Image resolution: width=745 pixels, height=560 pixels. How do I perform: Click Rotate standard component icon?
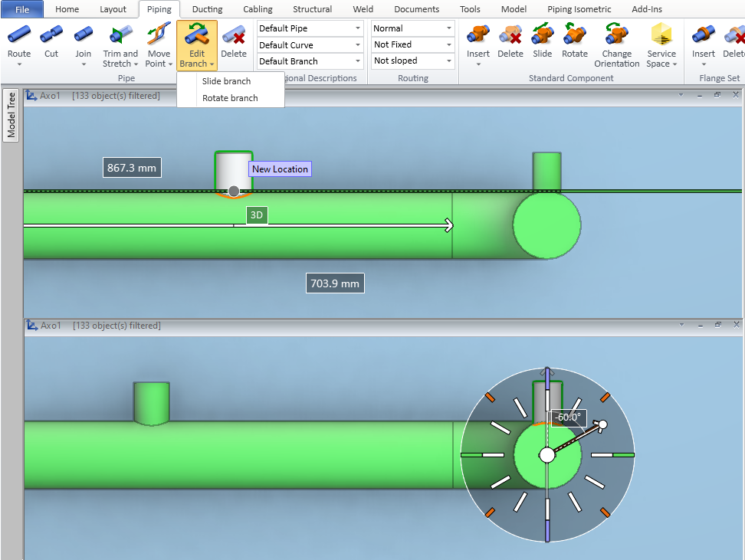tap(575, 43)
